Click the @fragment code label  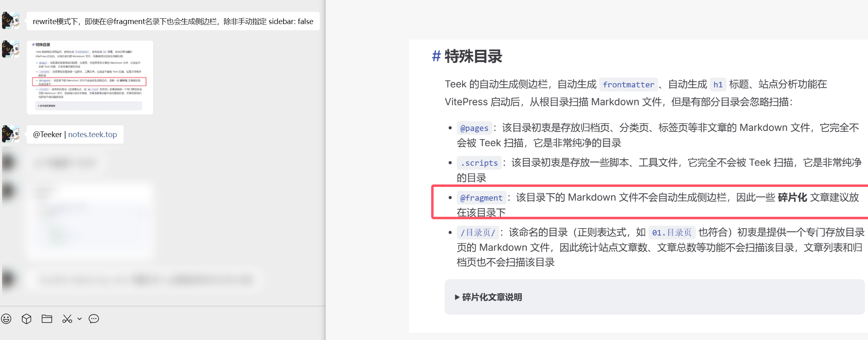(x=481, y=198)
